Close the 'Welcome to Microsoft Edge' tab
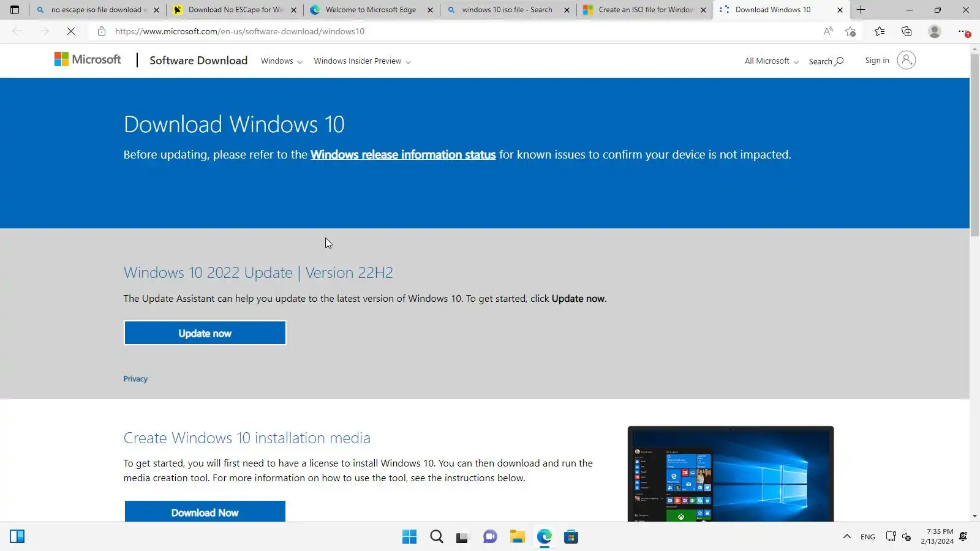 [x=430, y=10]
